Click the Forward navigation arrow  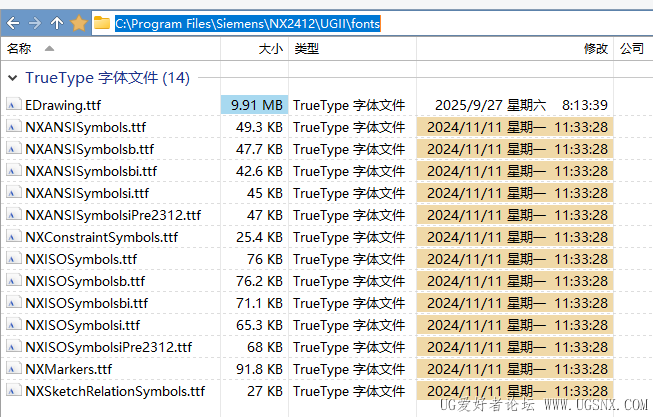point(35,22)
